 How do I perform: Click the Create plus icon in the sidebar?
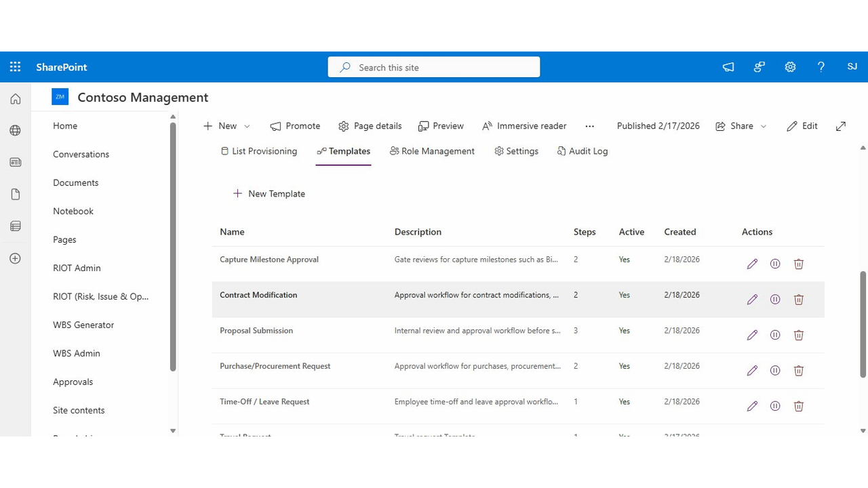click(15, 258)
